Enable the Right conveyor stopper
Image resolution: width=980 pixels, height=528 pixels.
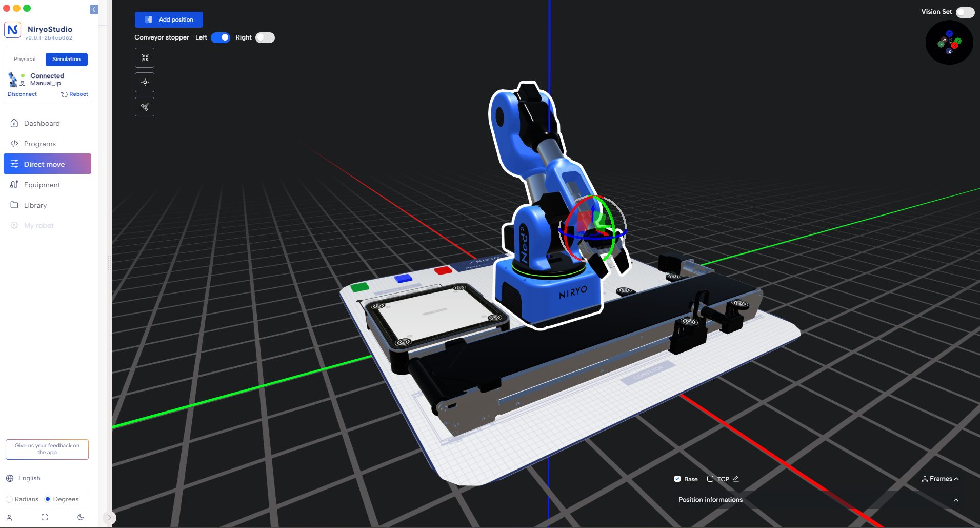[x=265, y=37]
